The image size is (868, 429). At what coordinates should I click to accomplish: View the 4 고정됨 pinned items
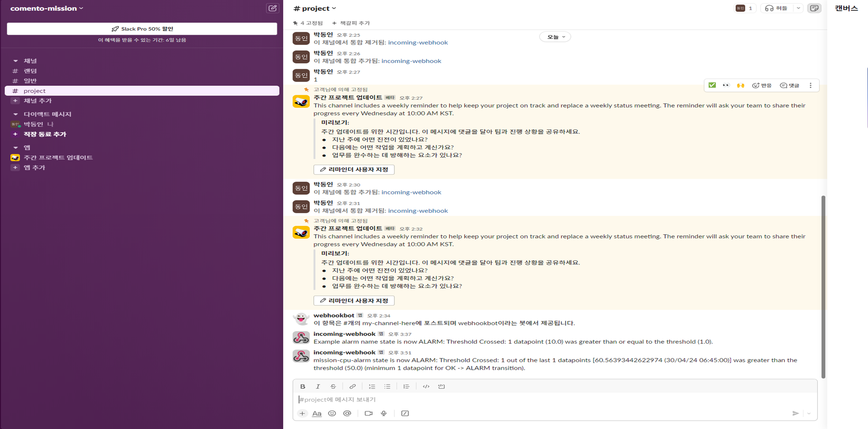308,23
